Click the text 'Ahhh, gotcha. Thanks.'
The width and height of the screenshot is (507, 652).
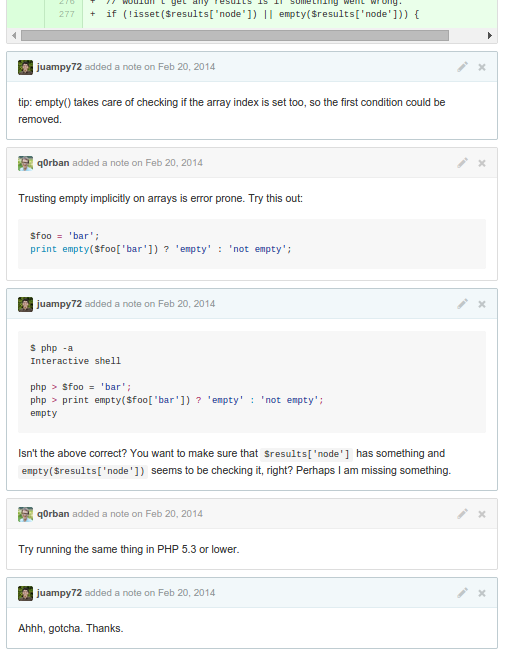coord(71,628)
